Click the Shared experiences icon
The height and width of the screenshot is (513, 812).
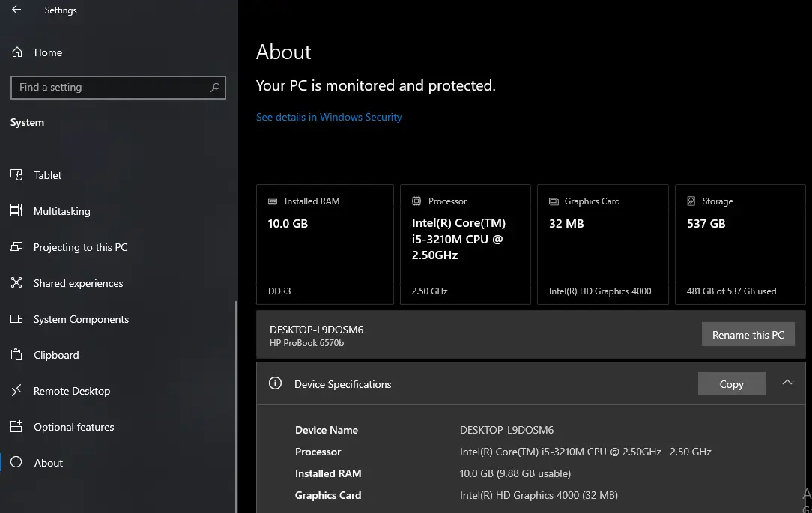16,283
